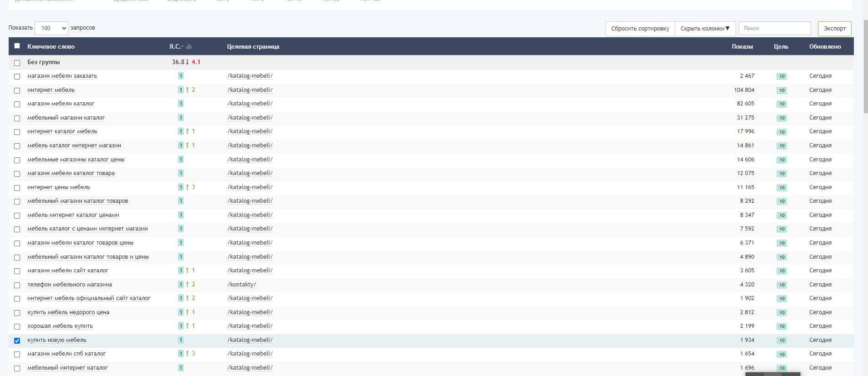868x376 pixels.
Task: Check the 'Без группы' group checkbox
Action: [17, 63]
